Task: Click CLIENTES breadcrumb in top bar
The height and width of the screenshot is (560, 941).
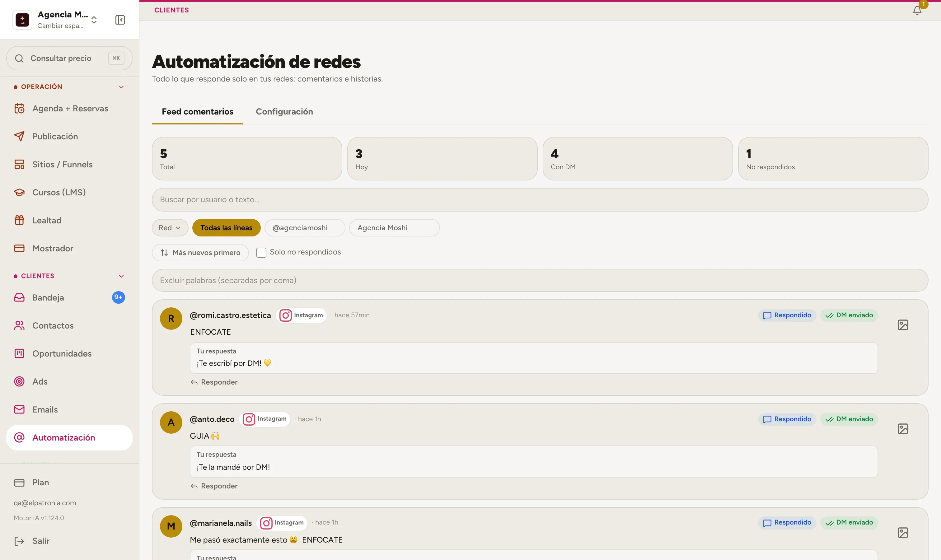Action: point(171,10)
